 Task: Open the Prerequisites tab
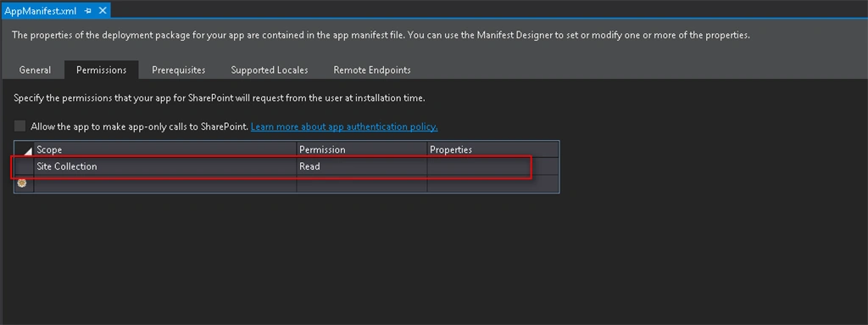[x=179, y=70]
